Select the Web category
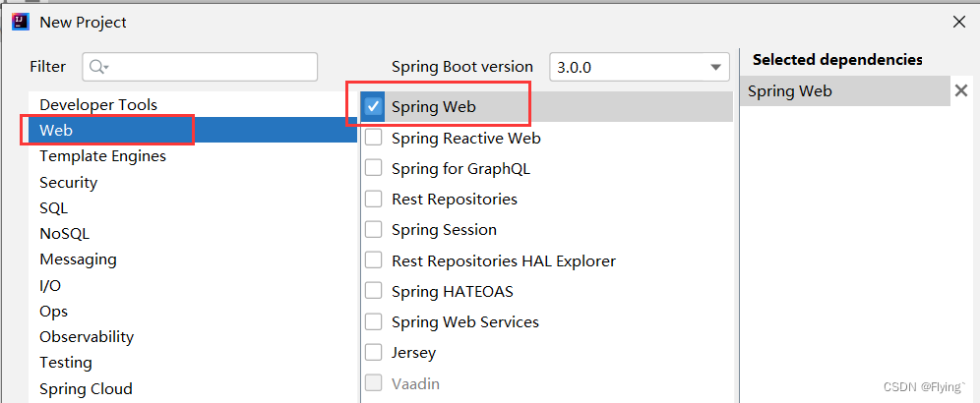This screenshot has height=403, width=980. tap(194, 130)
